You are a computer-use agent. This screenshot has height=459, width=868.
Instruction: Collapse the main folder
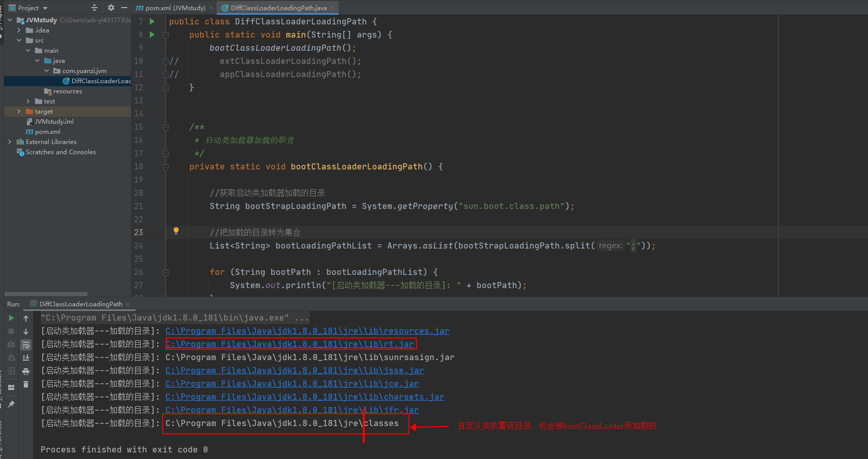coord(28,51)
